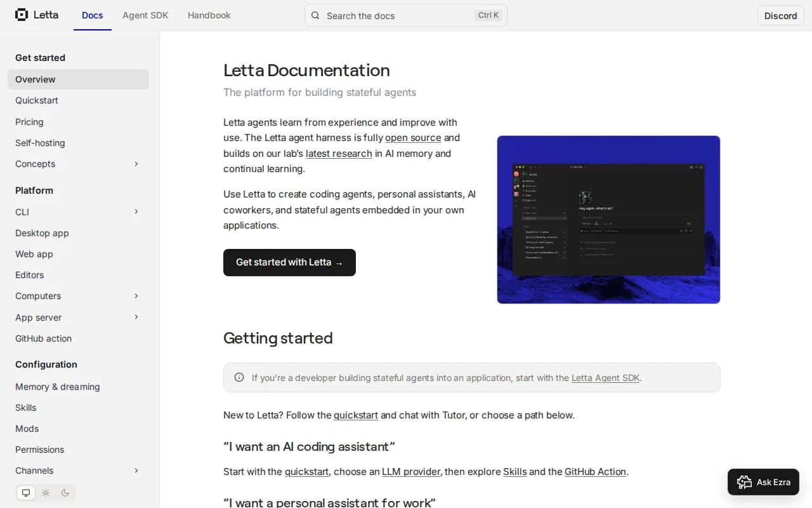The height and width of the screenshot is (508, 812).
Task: Open Memory & dreaming page
Action: coord(78,387)
